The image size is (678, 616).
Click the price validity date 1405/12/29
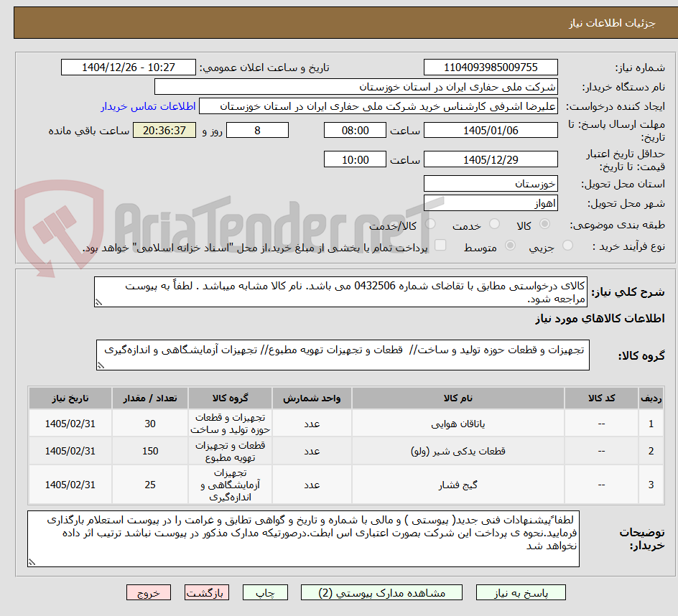coord(491,159)
